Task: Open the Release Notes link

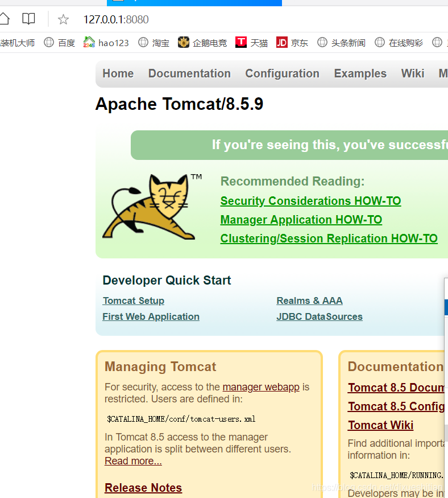Action: click(143, 488)
